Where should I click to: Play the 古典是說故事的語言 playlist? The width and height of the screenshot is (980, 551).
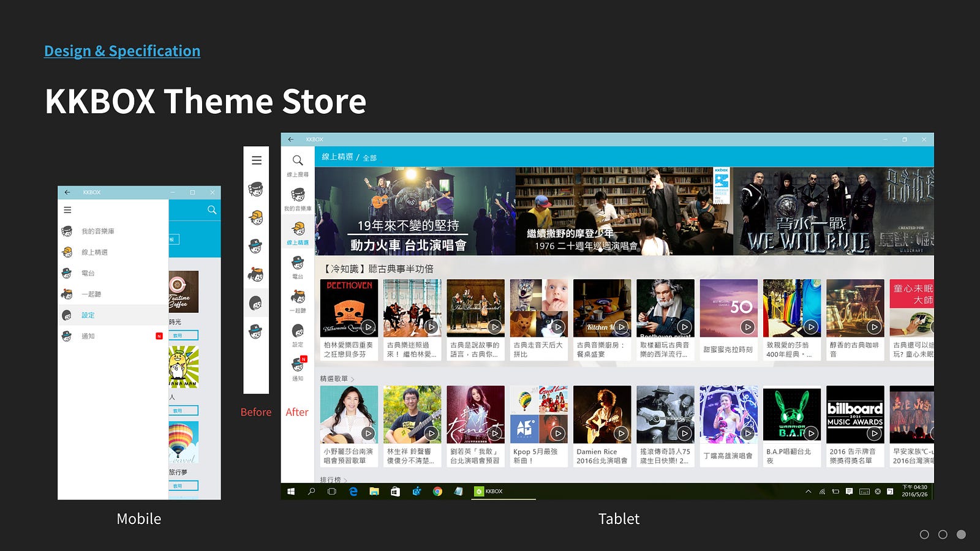(495, 327)
